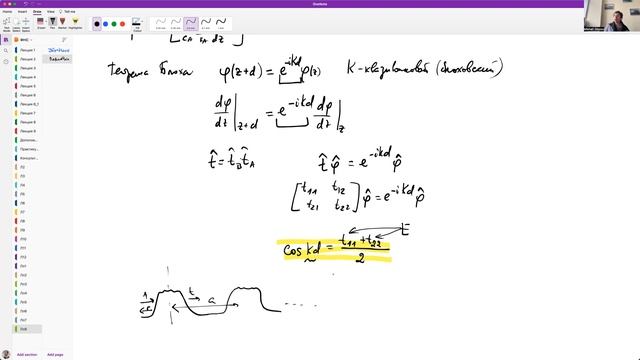Pick the red ink color

pyautogui.click(x=122, y=24)
